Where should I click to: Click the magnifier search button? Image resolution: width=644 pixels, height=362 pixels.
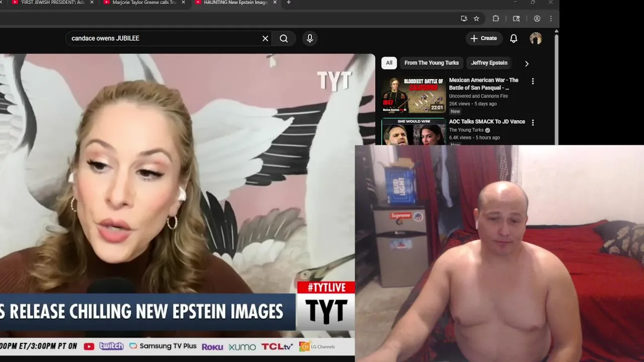coord(284,38)
